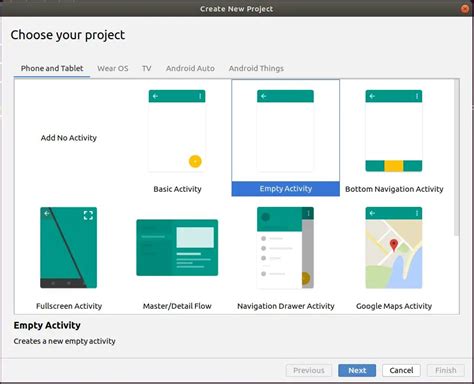Image resolution: width=474 pixels, height=384 pixels.
Task: Switch to the Phone and Tablet tab
Action: 52,68
